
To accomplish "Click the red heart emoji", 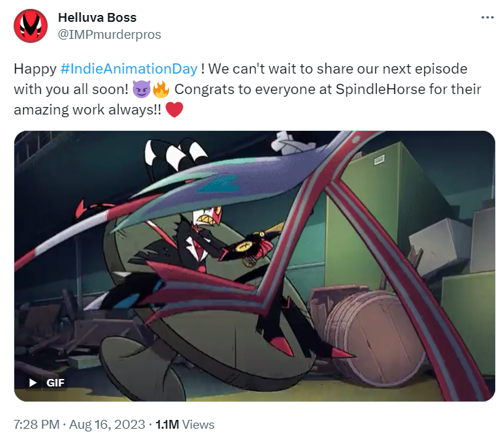I will tap(174, 110).
